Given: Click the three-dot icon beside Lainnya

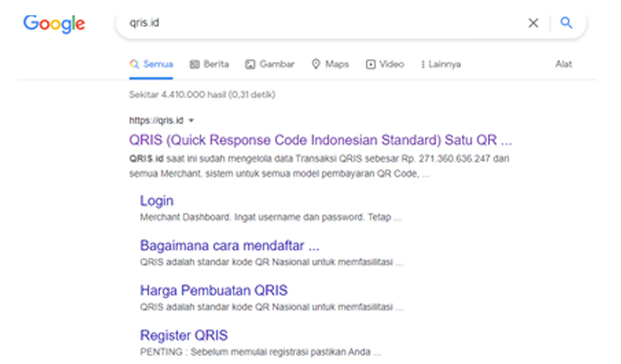Looking at the screenshot, I should [423, 64].
